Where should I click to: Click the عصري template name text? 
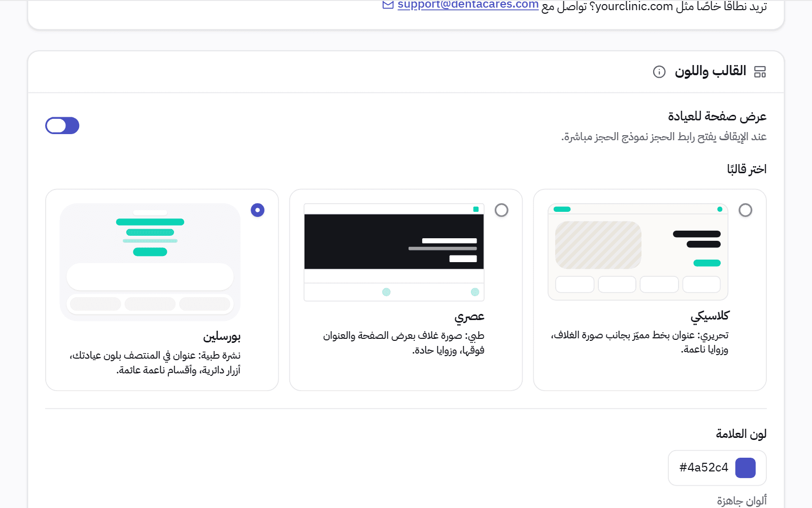point(469,317)
